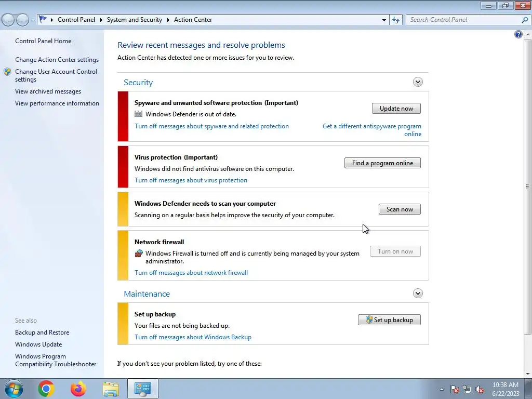This screenshot has height=399, width=532.
Task: Open Change Action Center settings
Action: (57, 60)
